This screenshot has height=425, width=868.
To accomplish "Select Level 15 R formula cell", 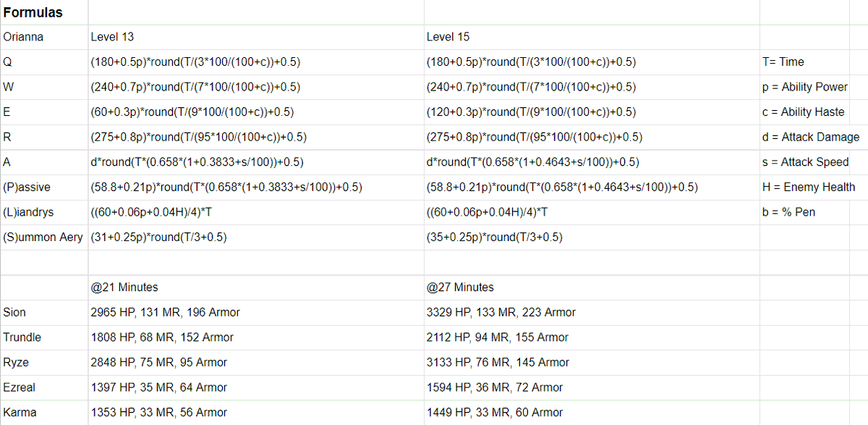I will click(x=591, y=137).
